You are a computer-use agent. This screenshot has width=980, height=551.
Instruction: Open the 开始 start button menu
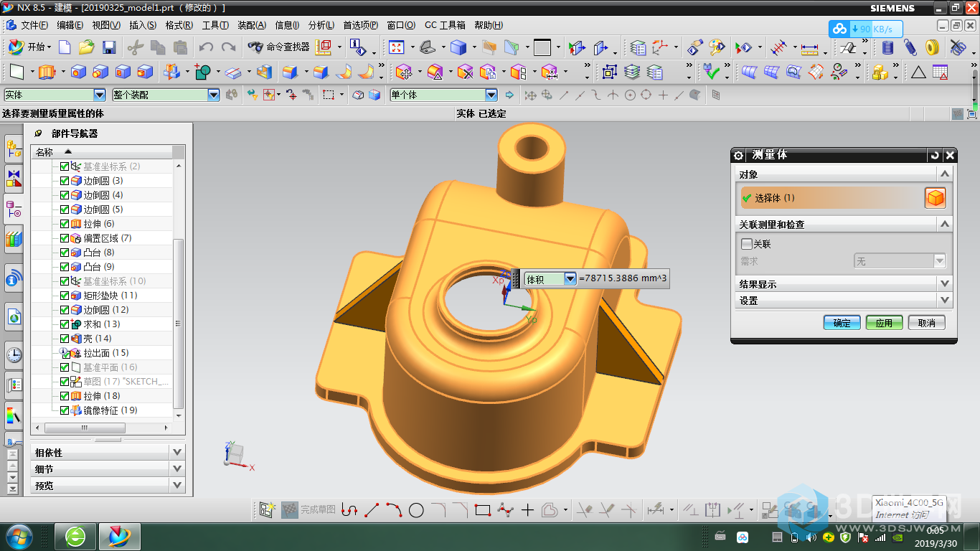click(29, 47)
